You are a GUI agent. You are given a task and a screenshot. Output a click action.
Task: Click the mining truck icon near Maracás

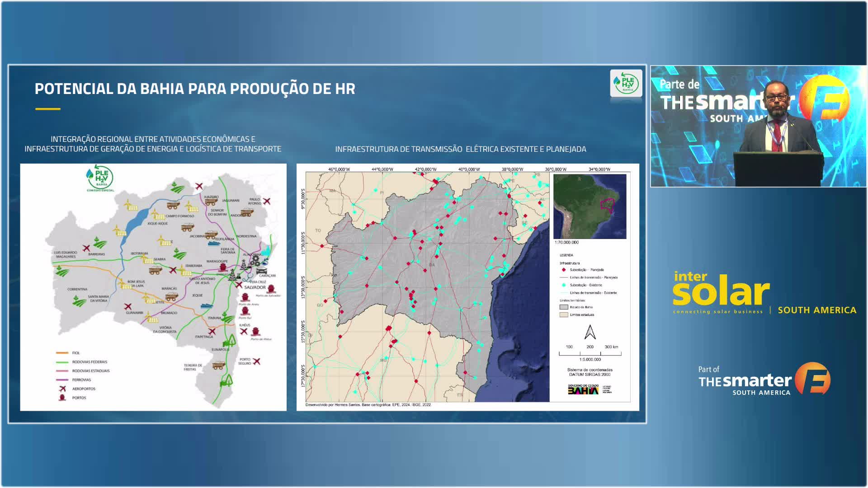[x=172, y=296]
